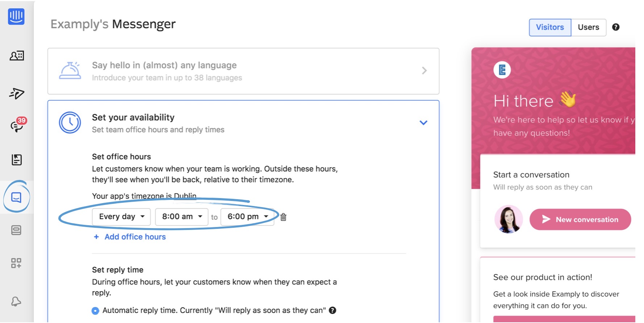Image resolution: width=644 pixels, height=323 pixels.
Task: Click the availability clock icon
Action: tap(70, 123)
